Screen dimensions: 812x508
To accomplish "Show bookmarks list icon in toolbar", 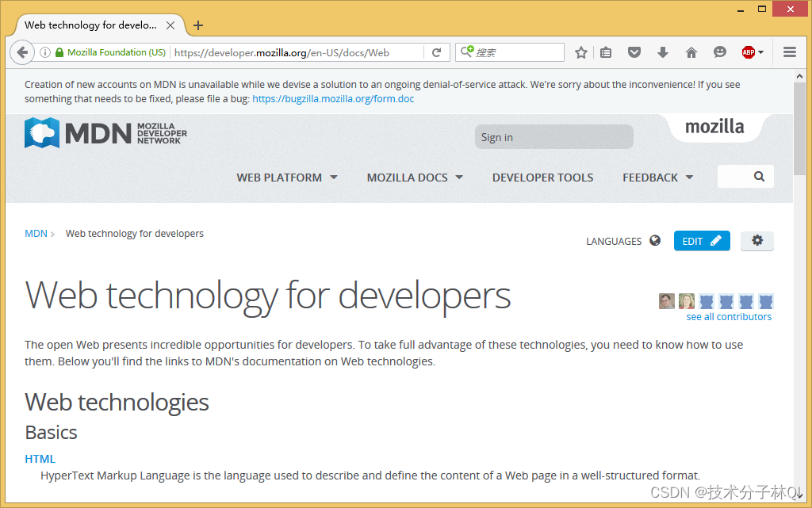I will coord(606,52).
